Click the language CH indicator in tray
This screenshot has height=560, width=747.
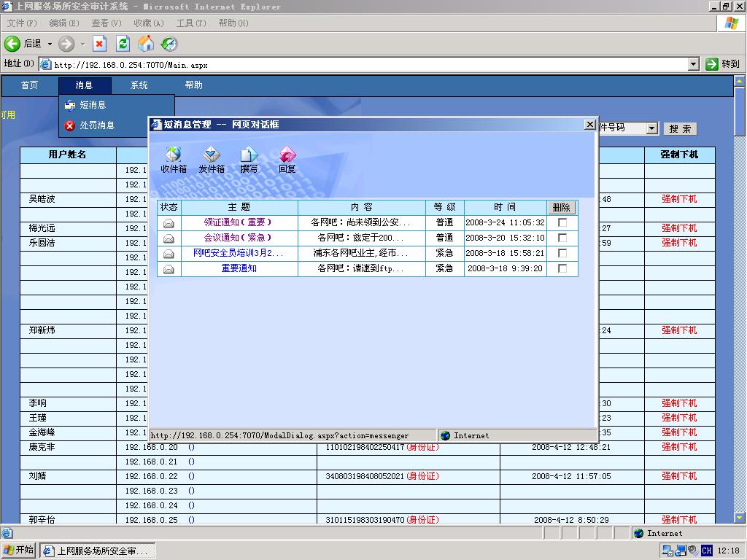click(x=706, y=551)
